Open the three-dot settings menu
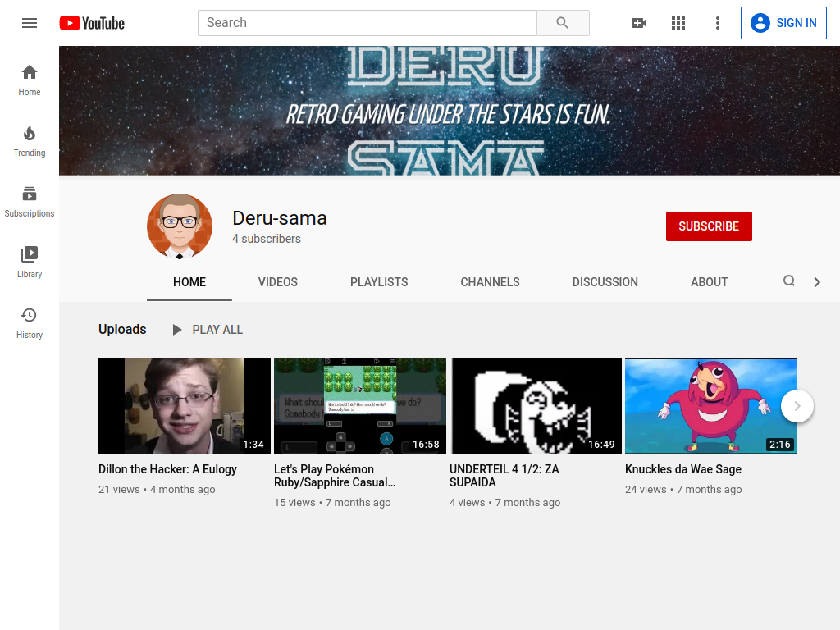The width and height of the screenshot is (840, 630). (x=717, y=23)
